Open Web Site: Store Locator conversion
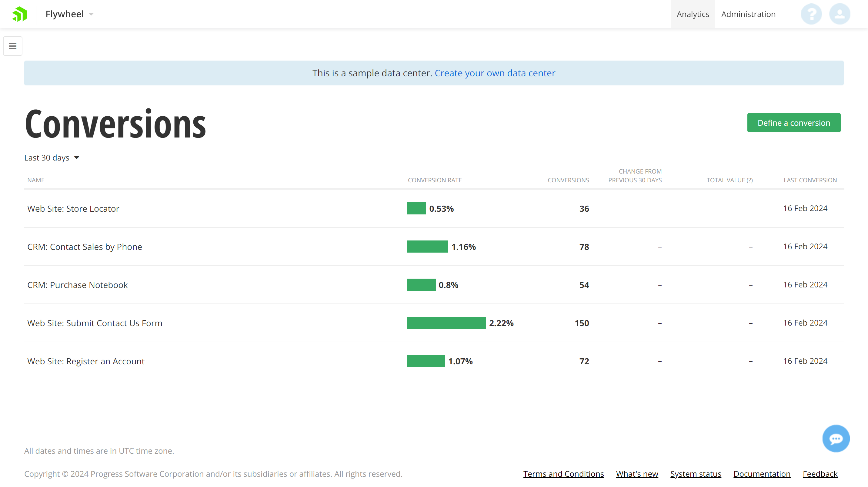868x487 pixels. click(73, 208)
